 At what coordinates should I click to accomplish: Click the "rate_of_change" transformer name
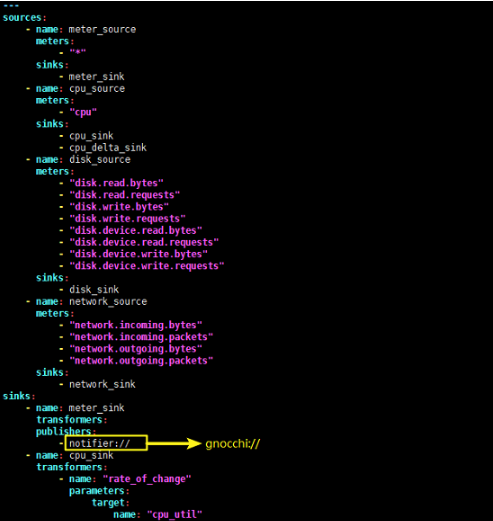pyautogui.click(x=147, y=479)
